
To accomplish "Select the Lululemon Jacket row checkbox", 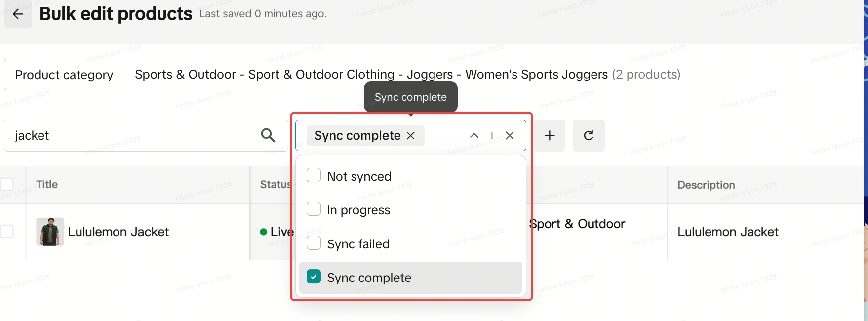I will (x=7, y=231).
